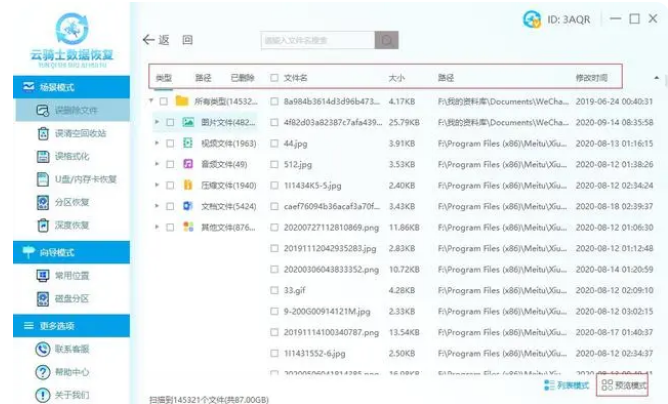Check the box for 8a984b3614d3d96b473 file
The height and width of the screenshot is (404, 668).
274,101
